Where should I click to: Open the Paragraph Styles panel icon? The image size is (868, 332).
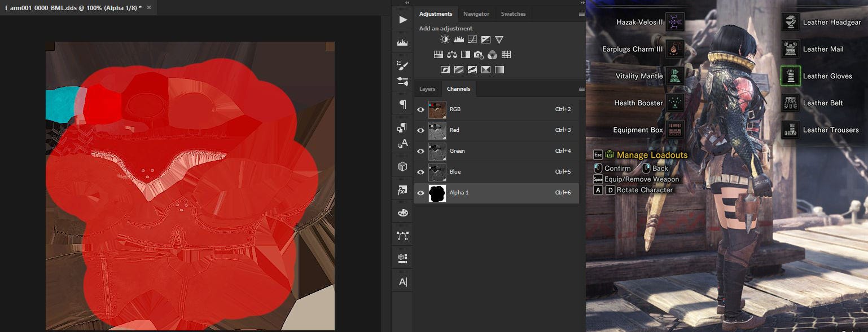pyautogui.click(x=402, y=127)
